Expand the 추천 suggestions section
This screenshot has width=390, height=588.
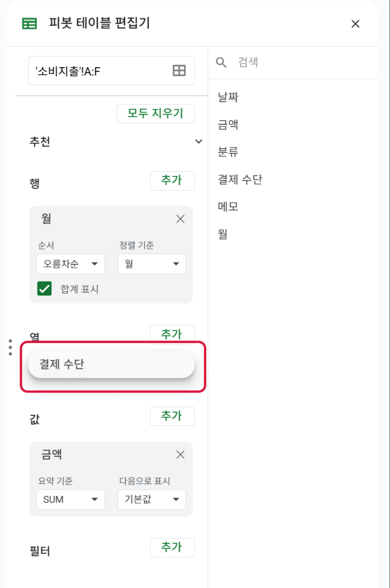[x=199, y=141]
